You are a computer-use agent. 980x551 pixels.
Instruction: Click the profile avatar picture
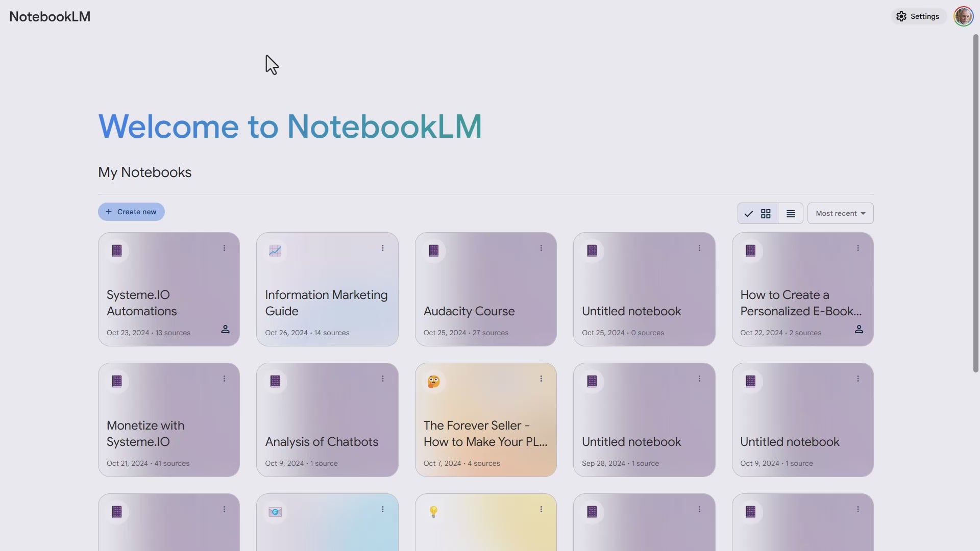(x=964, y=16)
